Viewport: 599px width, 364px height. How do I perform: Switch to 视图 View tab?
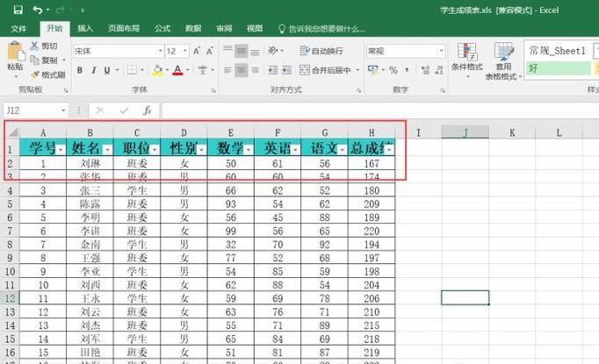click(255, 29)
